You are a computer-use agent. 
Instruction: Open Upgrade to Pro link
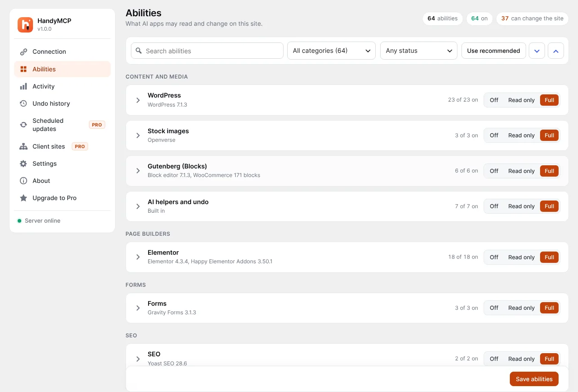coord(62,198)
